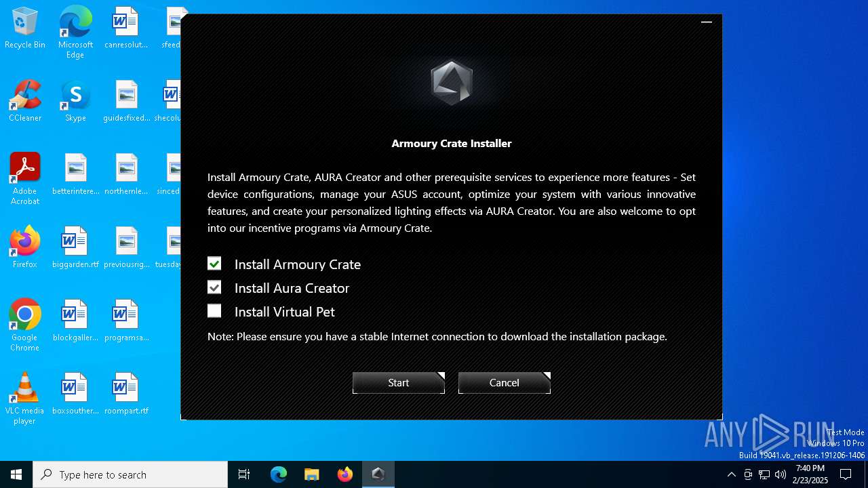The height and width of the screenshot is (488, 868).
Task: Open Firefox from the taskbar
Action: click(344, 474)
